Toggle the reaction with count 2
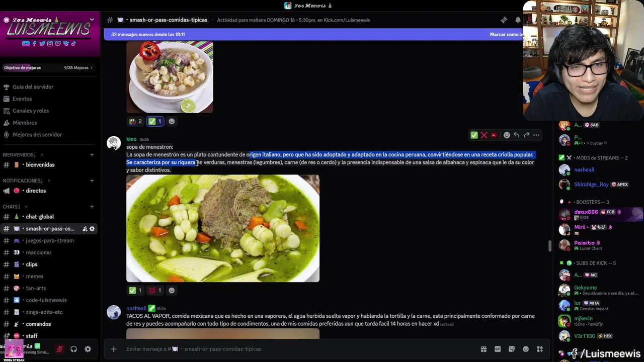This screenshot has width=644, height=362. tap(136, 121)
